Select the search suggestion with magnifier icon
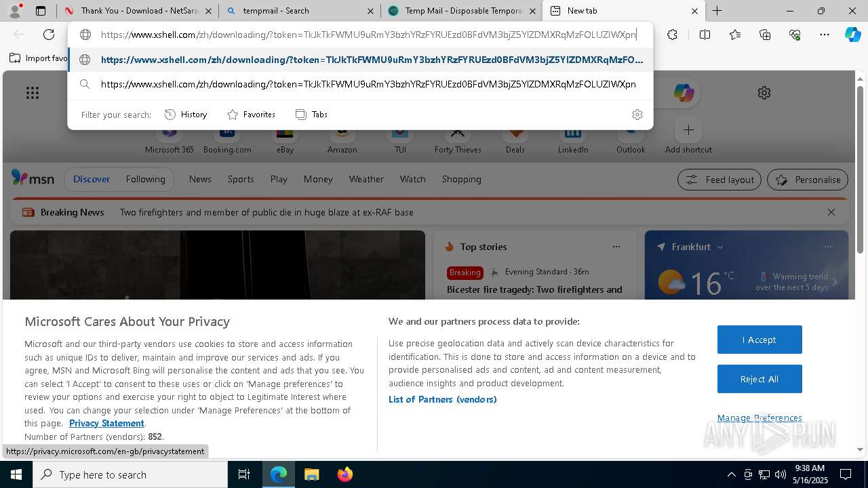This screenshot has width=868, height=488. pos(360,84)
